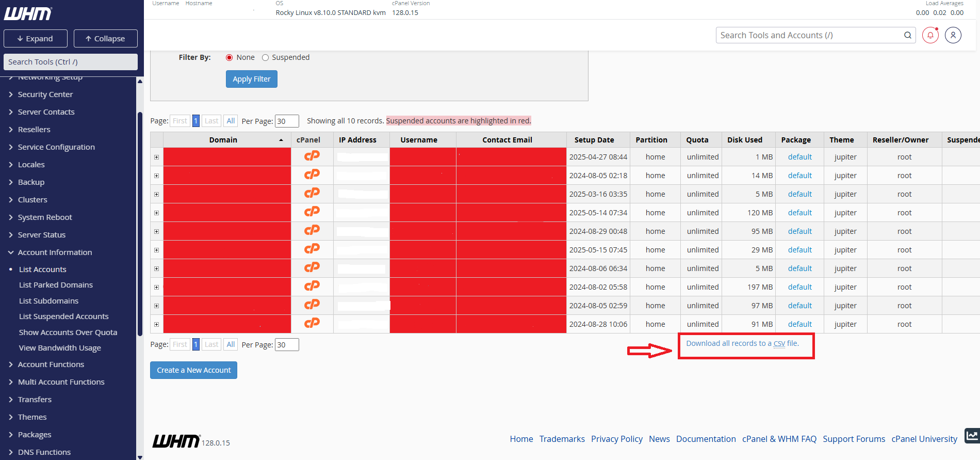Open the notifications bell icon
This screenshot has height=460, width=980.
930,35
